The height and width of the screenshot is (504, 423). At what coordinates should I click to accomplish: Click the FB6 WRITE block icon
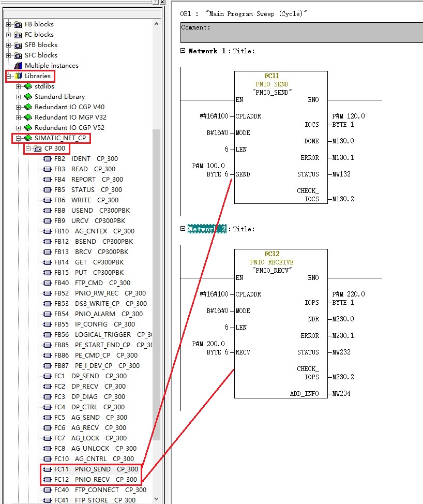click(48, 200)
